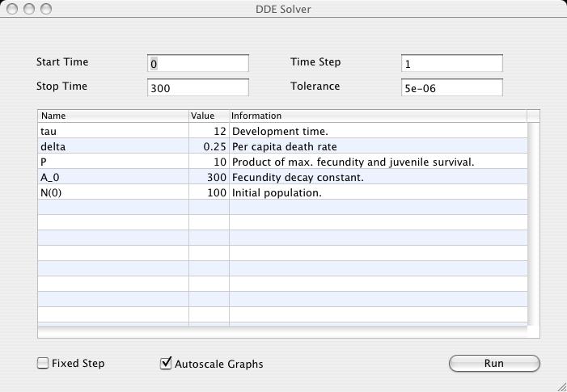Select the A_0 parameter row

[112, 178]
